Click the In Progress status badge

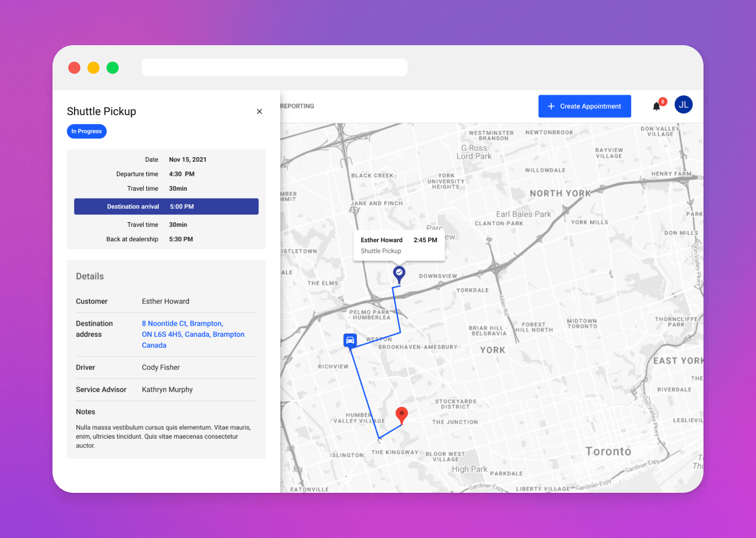point(87,131)
